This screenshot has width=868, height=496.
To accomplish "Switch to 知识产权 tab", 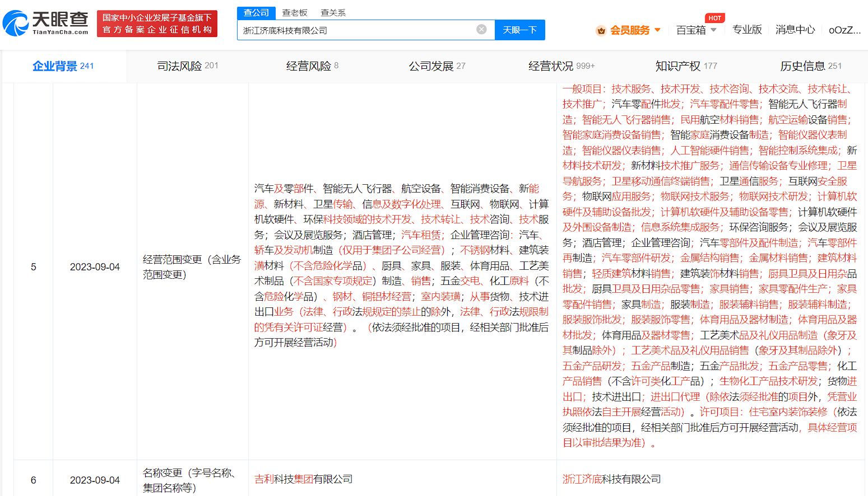I will coord(686,66).
